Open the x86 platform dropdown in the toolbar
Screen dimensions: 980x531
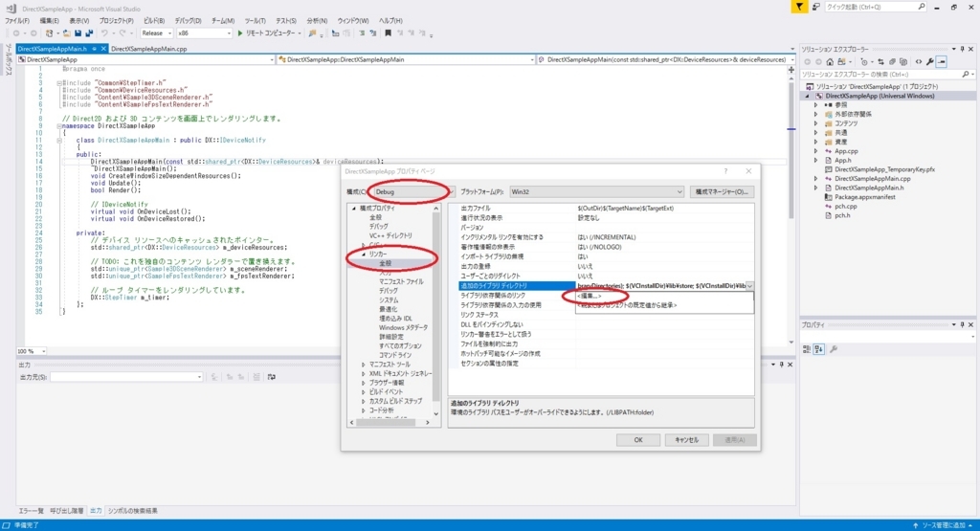[x=205, y=33]
